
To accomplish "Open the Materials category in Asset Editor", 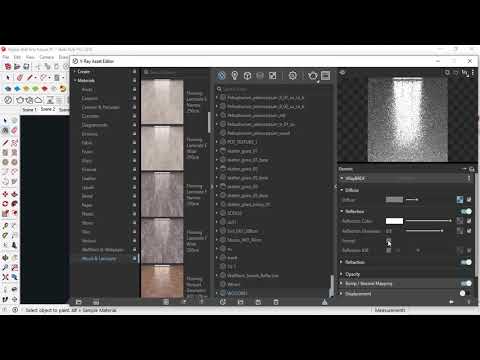I will (x=221, y=76).
